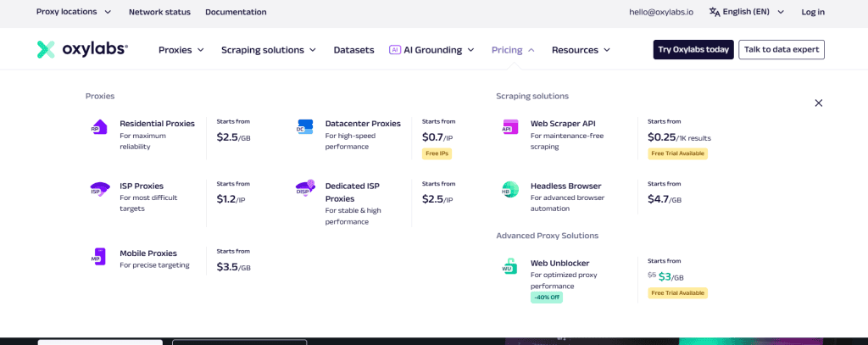The height and width of the screenshot is (345, 868).
Task: Click Free Trial Available badge under Web Scraper API
Action: (x=677, y=153)
